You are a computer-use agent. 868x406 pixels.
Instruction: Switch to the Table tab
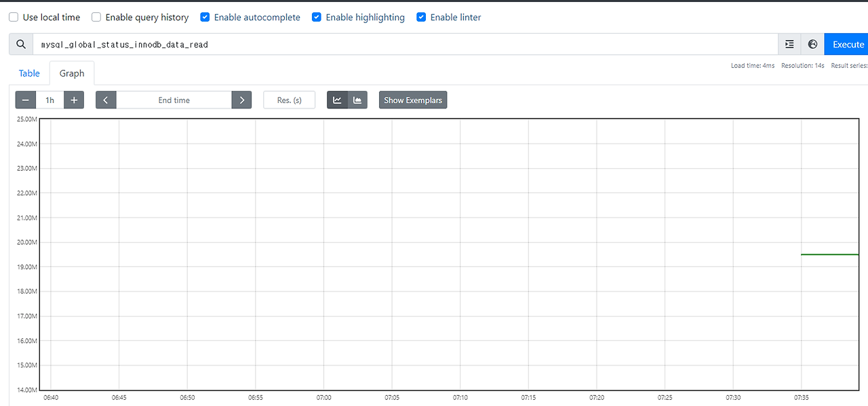29,73
